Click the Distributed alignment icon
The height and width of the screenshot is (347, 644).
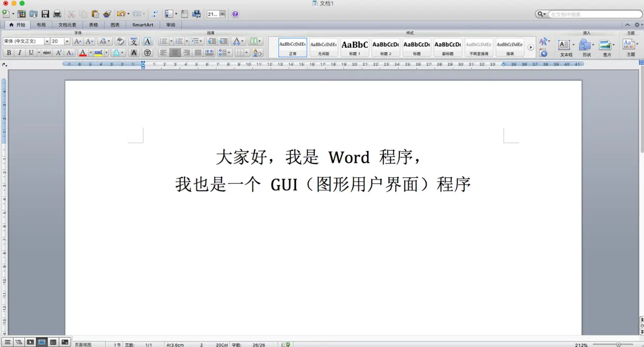[x=209, y=52]
